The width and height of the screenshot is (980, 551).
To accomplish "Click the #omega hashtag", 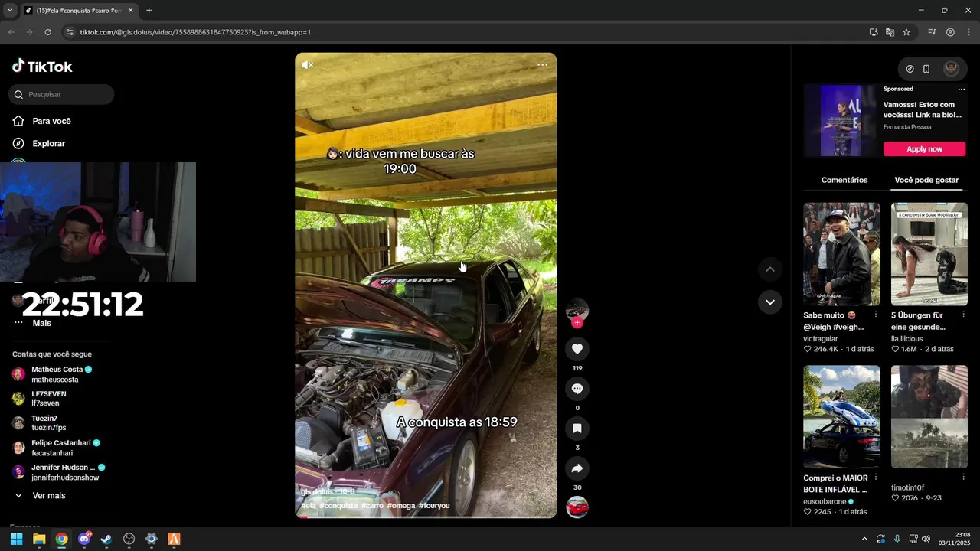I will (400, 506).
